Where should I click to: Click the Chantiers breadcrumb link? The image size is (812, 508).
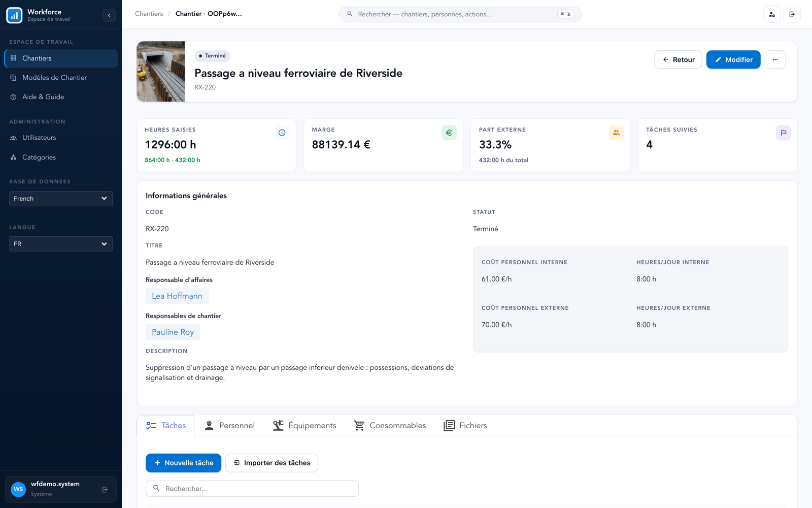click(149, 14)
